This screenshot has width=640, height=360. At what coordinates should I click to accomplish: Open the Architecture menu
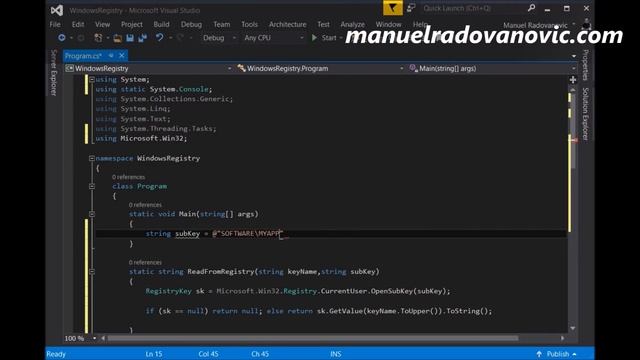pos(287,24)
